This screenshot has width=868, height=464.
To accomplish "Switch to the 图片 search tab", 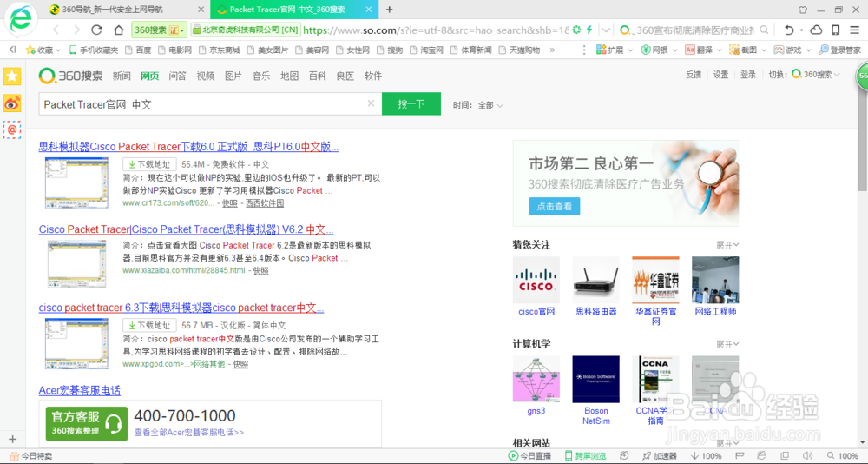I will (233, 76).
